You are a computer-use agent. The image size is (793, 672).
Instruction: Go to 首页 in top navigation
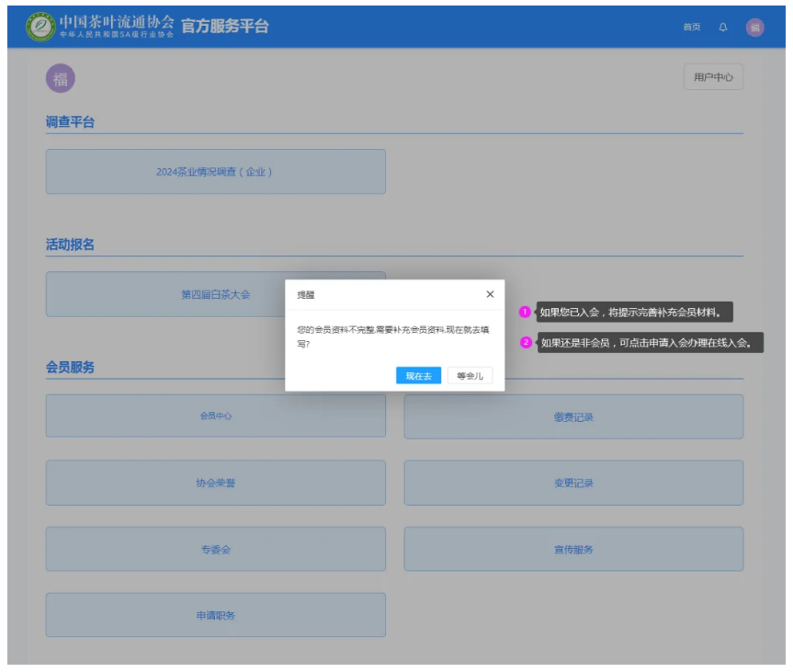pyautogui.click(x=691, y=28)
